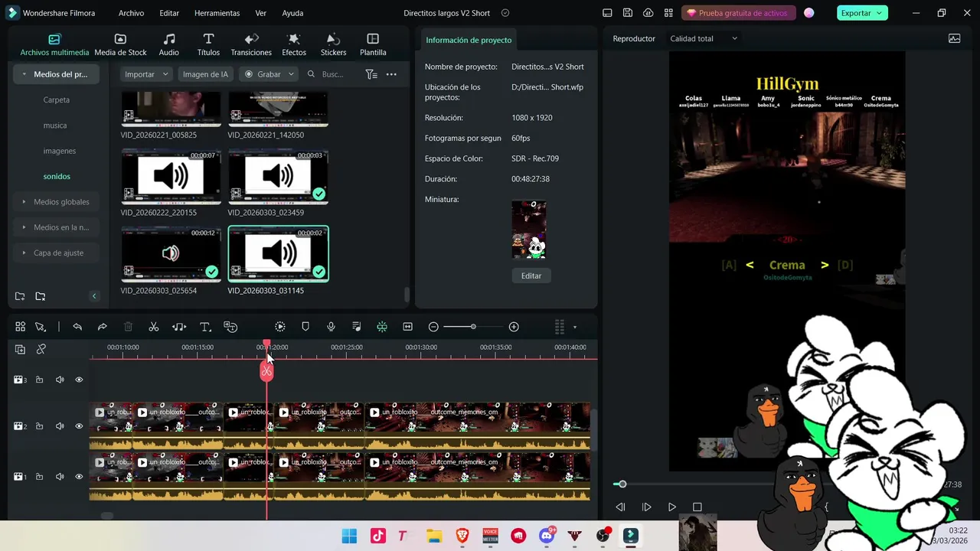Choose the selection pointer tool in timeline
Image resolution: width=980 pixels, height=551 pixels.
click(41, 327)
